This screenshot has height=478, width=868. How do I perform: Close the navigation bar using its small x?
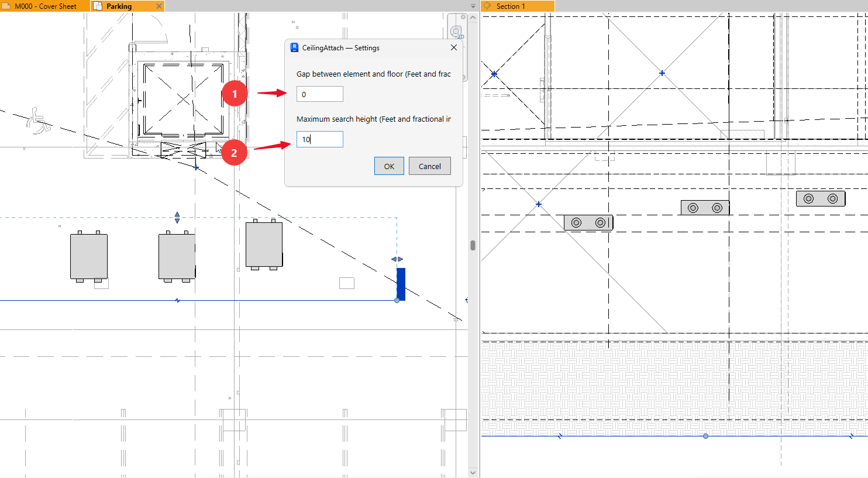[463, 17]
